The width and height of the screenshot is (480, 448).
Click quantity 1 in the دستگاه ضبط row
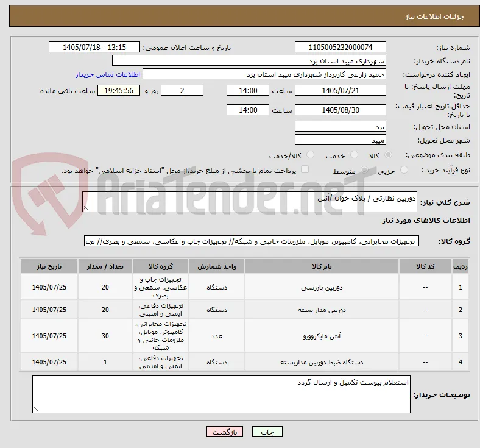point(105,362)
